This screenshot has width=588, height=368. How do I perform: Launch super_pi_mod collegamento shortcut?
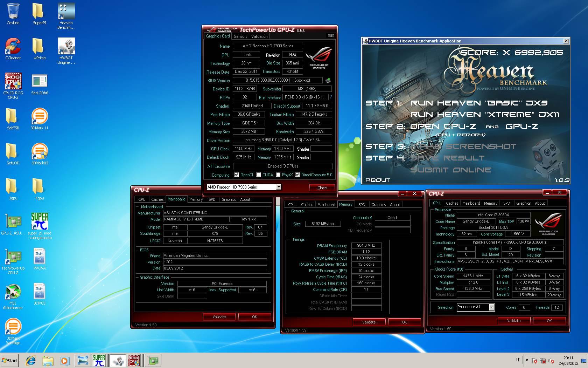(x=40, y=226)
